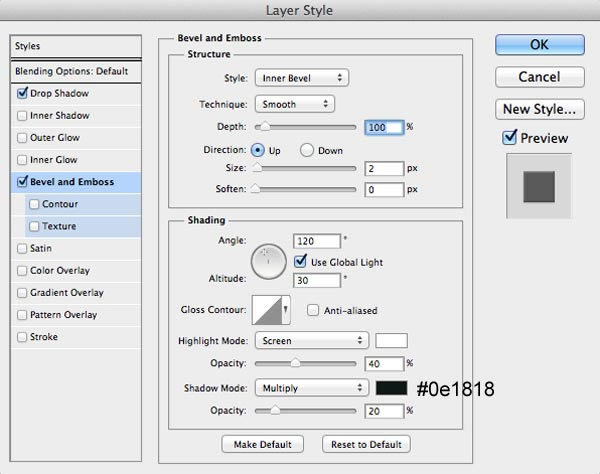Image resolution: width=600 pixels, height=474 pixels.
Task: Click the Size slider handle
Action: tap(257, 168)
